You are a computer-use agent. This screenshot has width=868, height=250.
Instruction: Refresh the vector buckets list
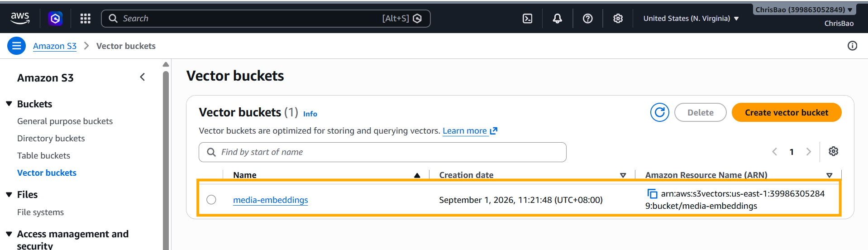[660, 112]
